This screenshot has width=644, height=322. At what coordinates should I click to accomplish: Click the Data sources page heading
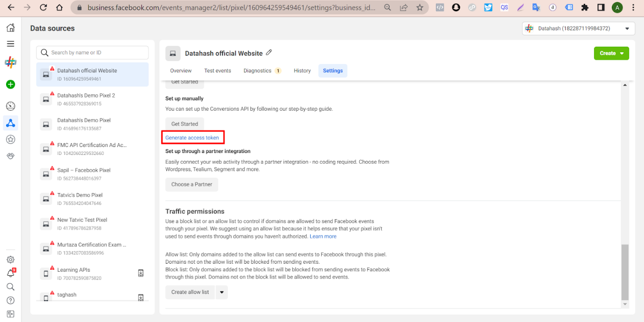pyautogui.click(x=52, y=28)
